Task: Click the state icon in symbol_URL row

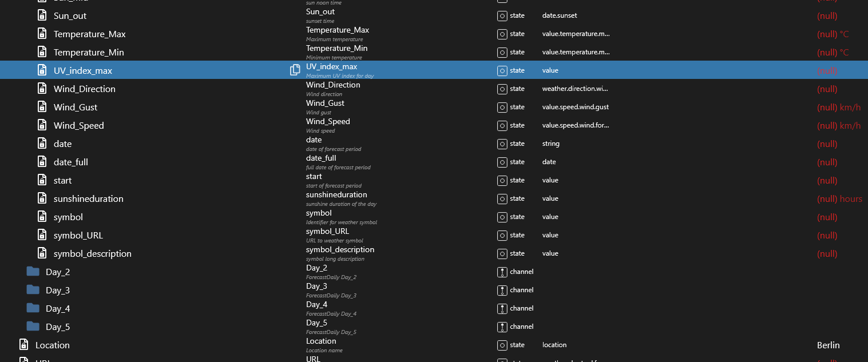Action: 502,235
